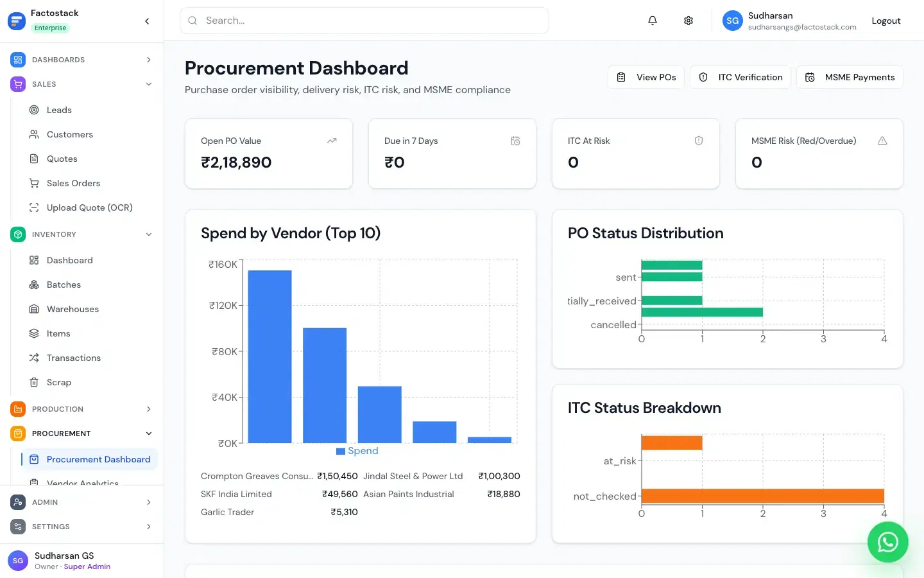Screen dimensions: 924x578
Task: Collapse the Inventory section
Action: 149,234
